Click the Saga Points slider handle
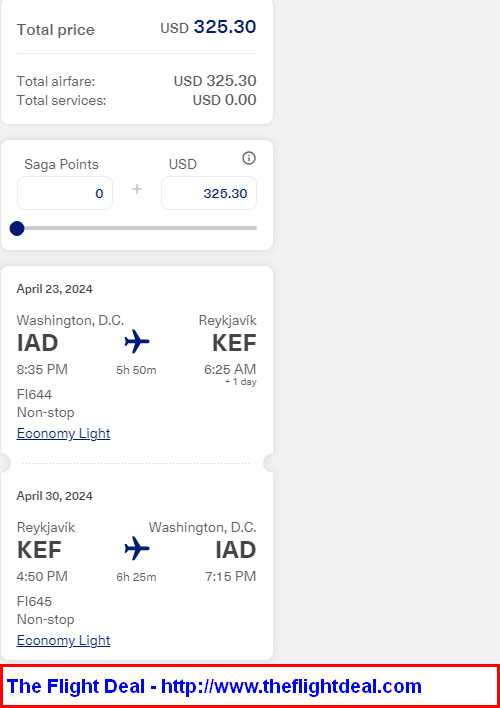 click(x=17, y=228)
